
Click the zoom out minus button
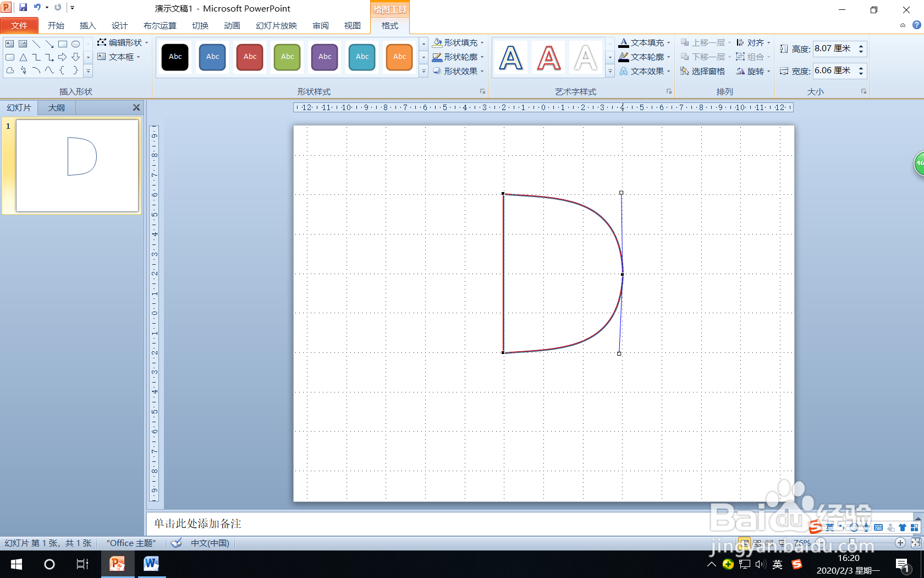(x=821, y=543)
